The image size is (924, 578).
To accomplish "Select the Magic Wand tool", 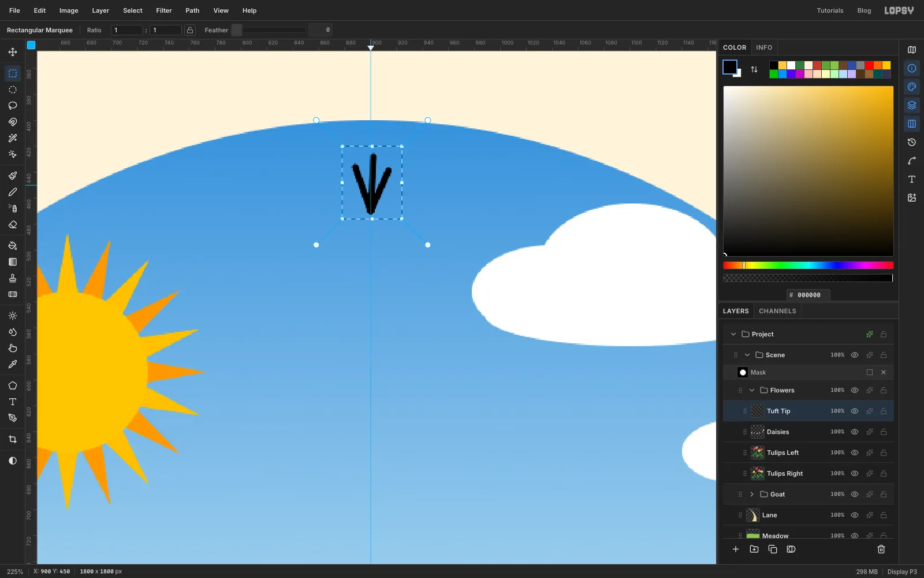I will click(12, 138).
